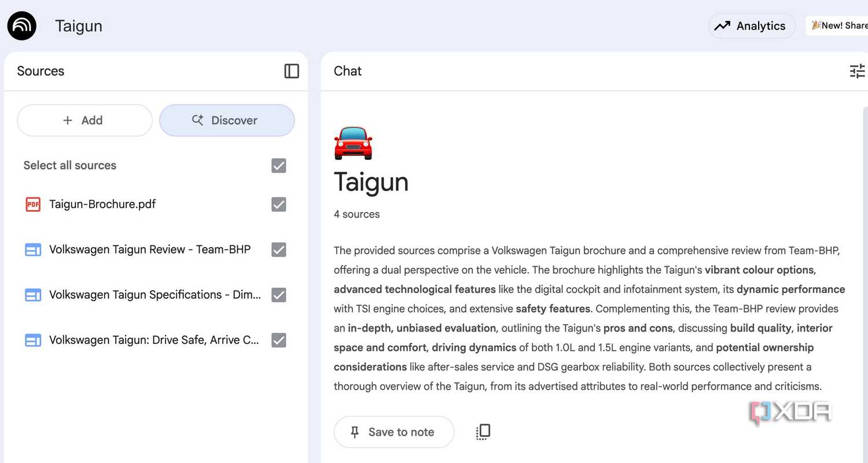This screenshot has height=463, width=868.
Task: Click the Taigun Specifications source icon
Action: (33, 295)
